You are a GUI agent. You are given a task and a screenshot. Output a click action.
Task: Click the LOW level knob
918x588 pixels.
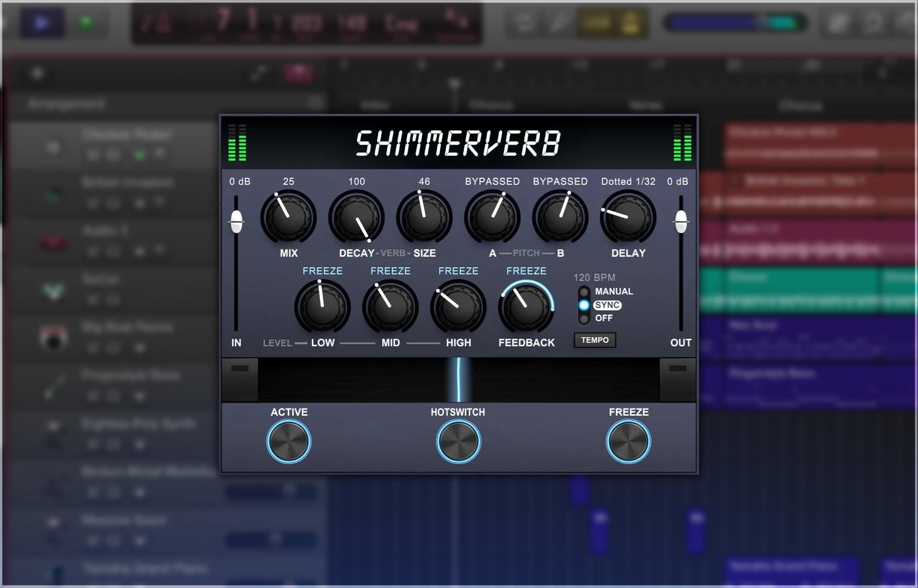pos(322,307)
